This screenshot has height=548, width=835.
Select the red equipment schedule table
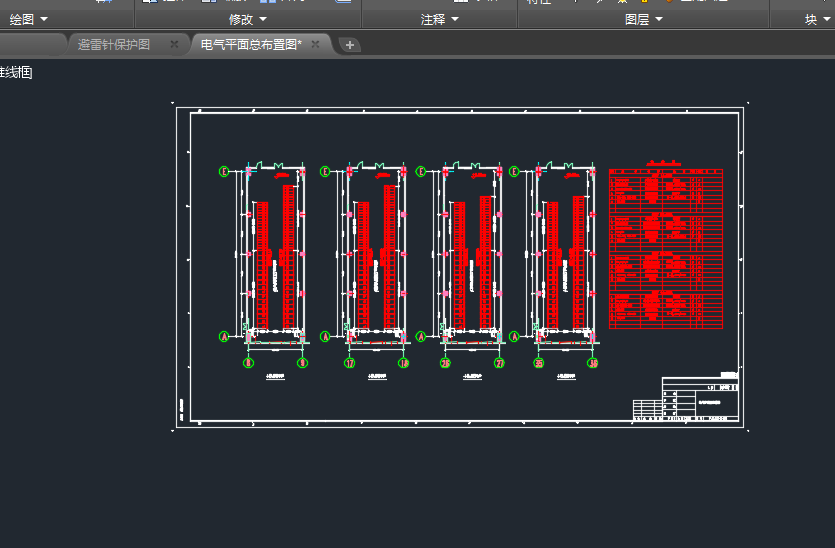666,249
